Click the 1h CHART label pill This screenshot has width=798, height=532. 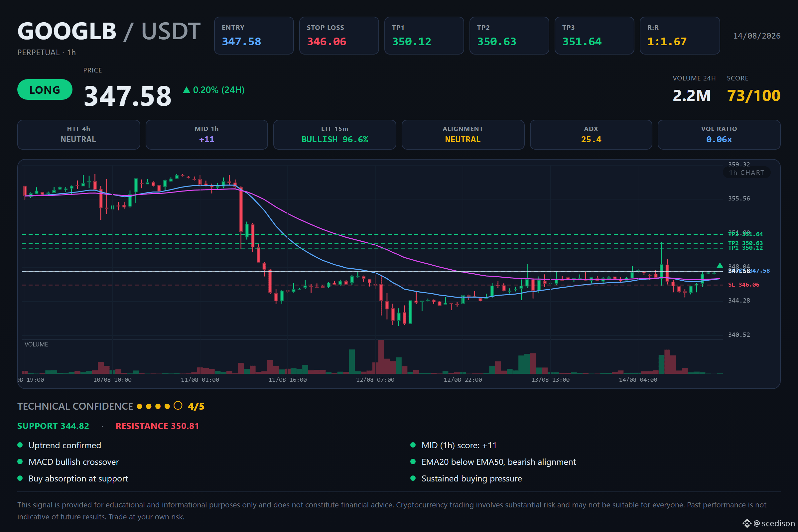746,173
